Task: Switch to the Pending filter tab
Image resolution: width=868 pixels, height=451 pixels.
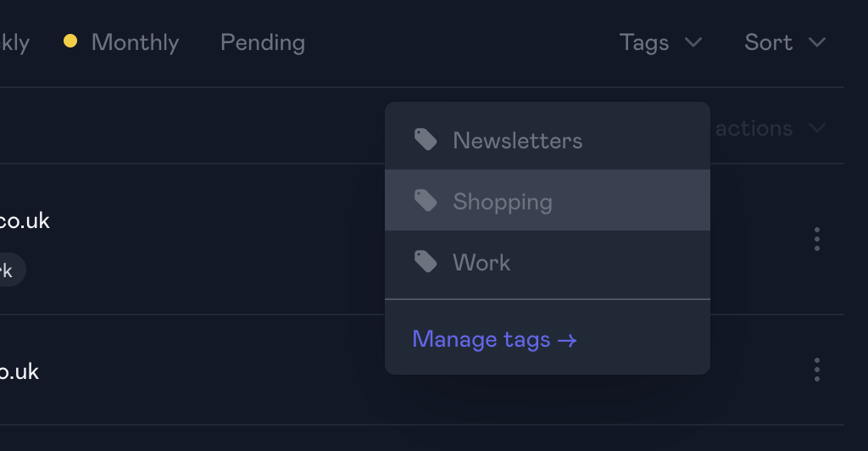Action: point(263,42)
